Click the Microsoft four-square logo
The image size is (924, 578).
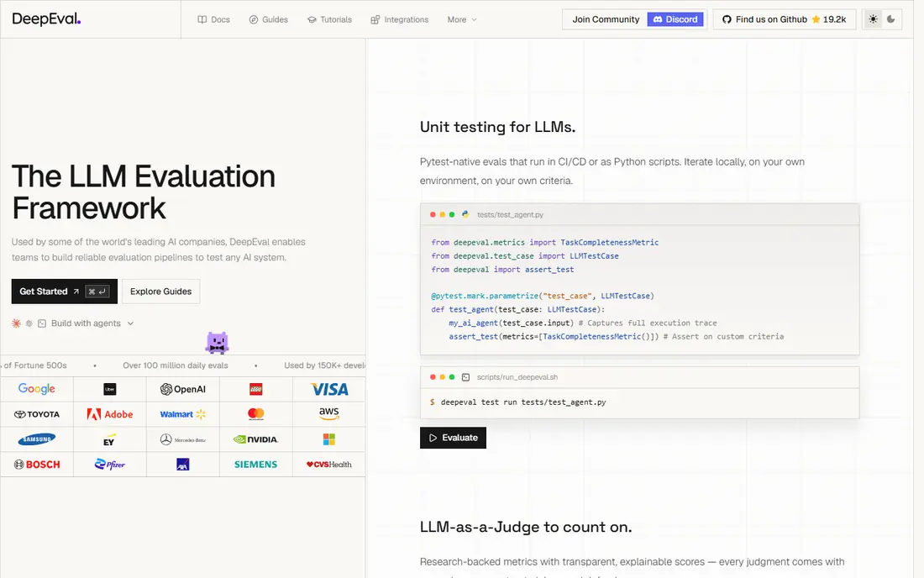tap(328, 439)
